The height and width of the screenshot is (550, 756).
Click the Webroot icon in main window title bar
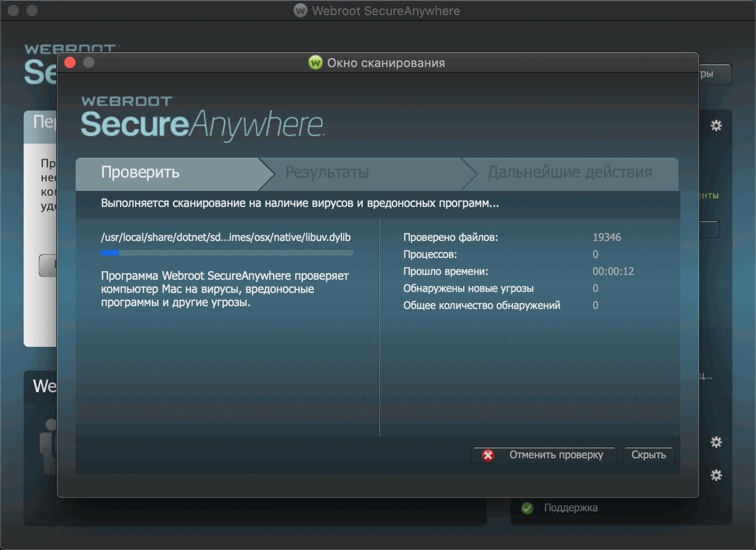(x=300, y=11)
